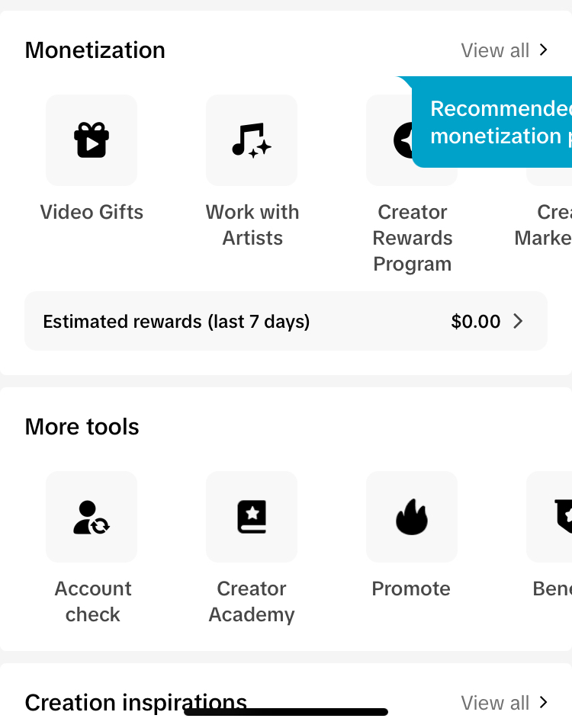Tap the Promote label text
The width and height of the screenshot is (572, 728).
click(411, 588)
